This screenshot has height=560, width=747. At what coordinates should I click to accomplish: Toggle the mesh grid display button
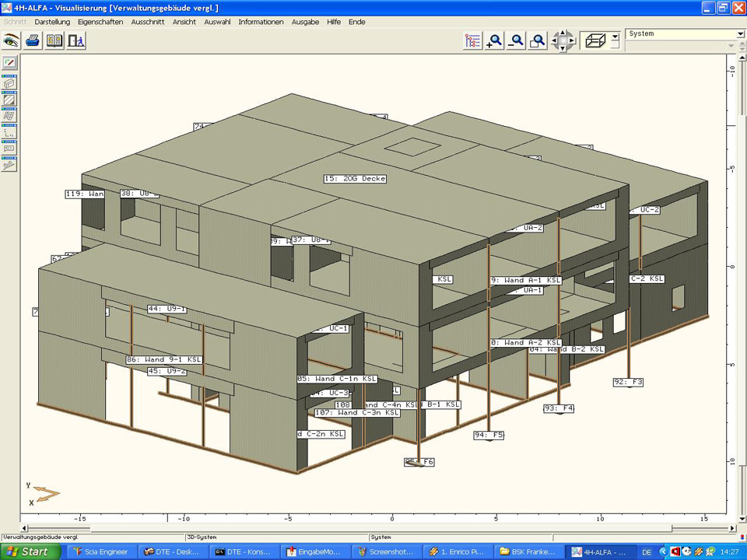pos(9,116)
